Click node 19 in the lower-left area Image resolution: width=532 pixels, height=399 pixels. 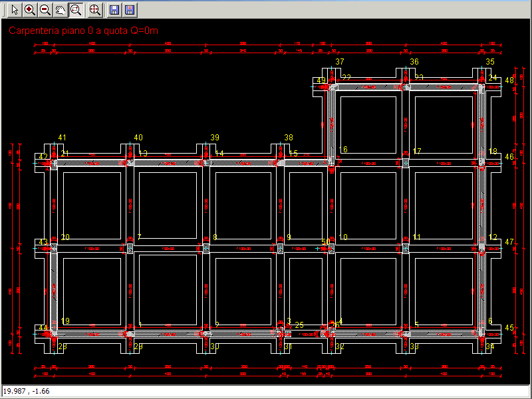65,321
